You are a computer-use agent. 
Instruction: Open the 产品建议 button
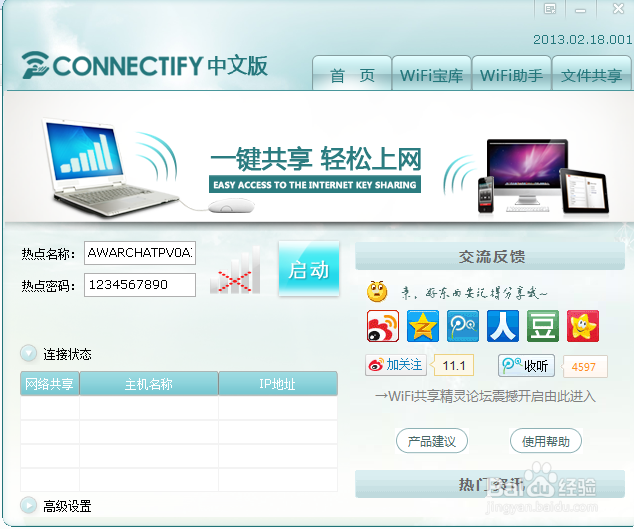pyautogui.click(x=432, y=441)
